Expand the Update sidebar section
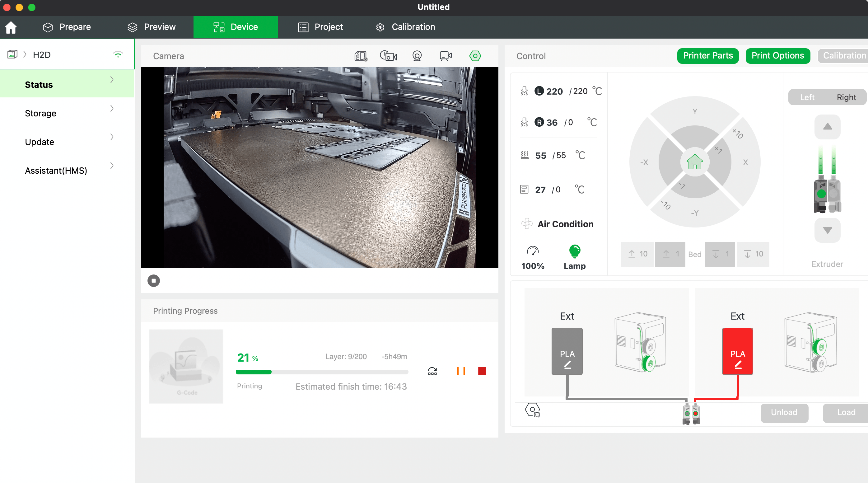Screen dimensions: 868x483 [112, 137]
